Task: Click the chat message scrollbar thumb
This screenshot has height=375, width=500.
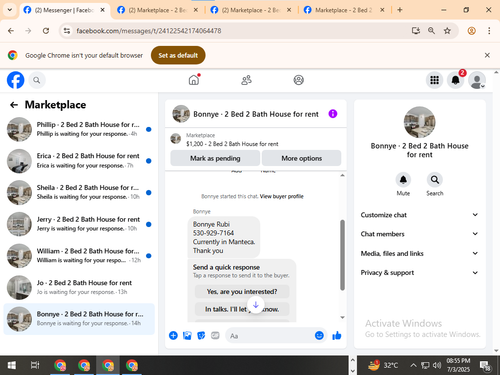Action: pos(342,255)
